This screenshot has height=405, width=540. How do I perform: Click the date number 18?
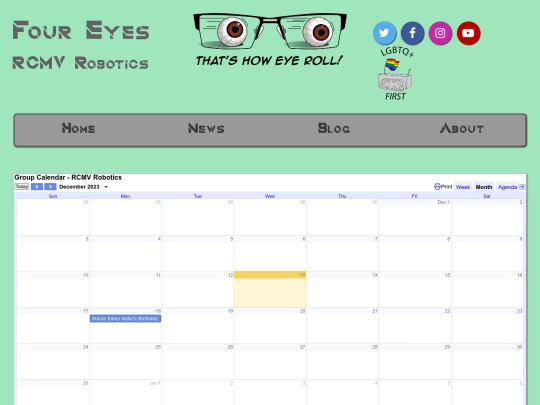(158, 311)
